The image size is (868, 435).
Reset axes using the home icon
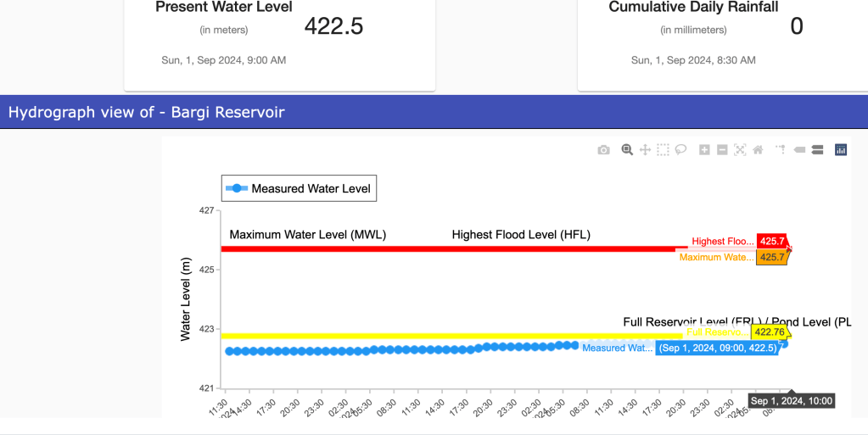[x=758, y=150]
